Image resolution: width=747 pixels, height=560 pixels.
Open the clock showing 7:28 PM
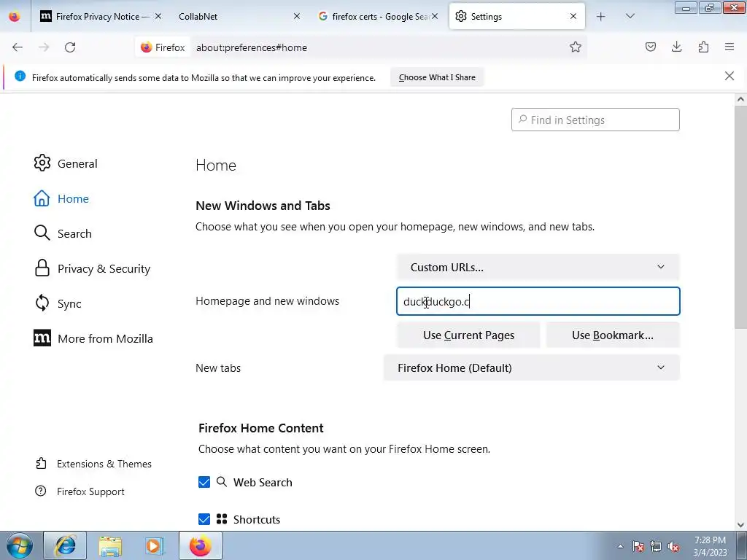[710, 546]
